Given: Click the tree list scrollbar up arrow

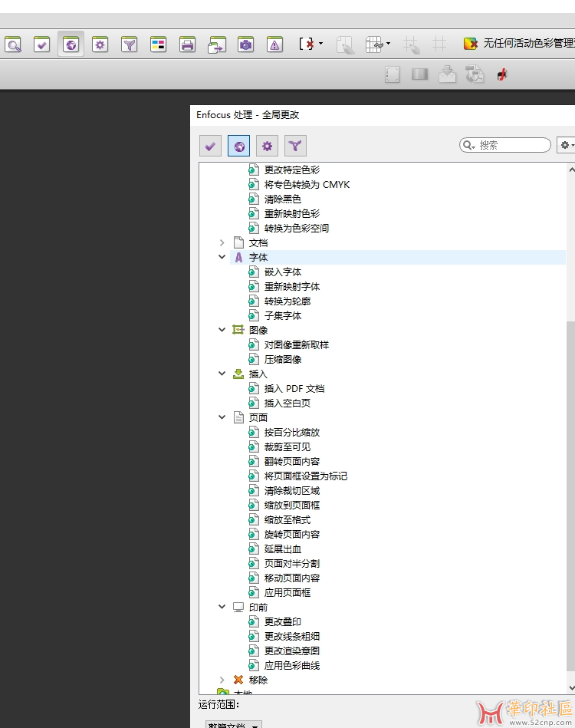Looking at the screenshot, I should [x=571, y=170].
